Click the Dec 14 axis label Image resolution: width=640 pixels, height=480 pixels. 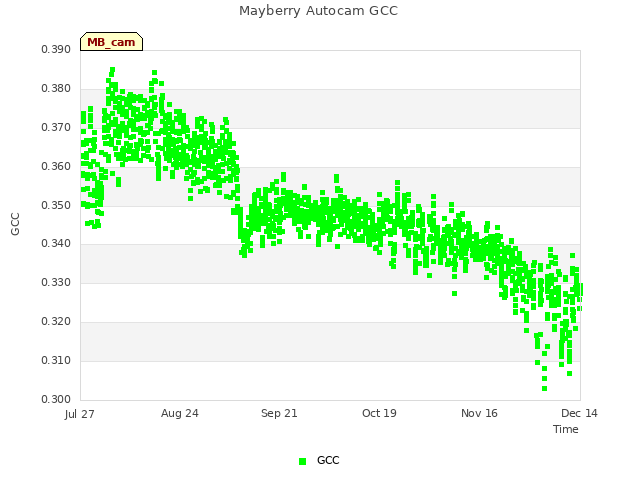(579, 413)
